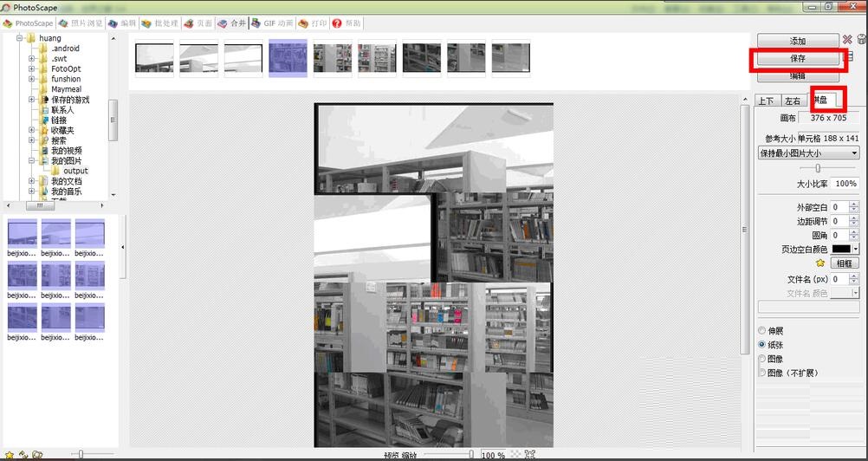Select the 纸张 radio button
The image size is (868, 461).
pyautogui.click(x=761, y=344)
